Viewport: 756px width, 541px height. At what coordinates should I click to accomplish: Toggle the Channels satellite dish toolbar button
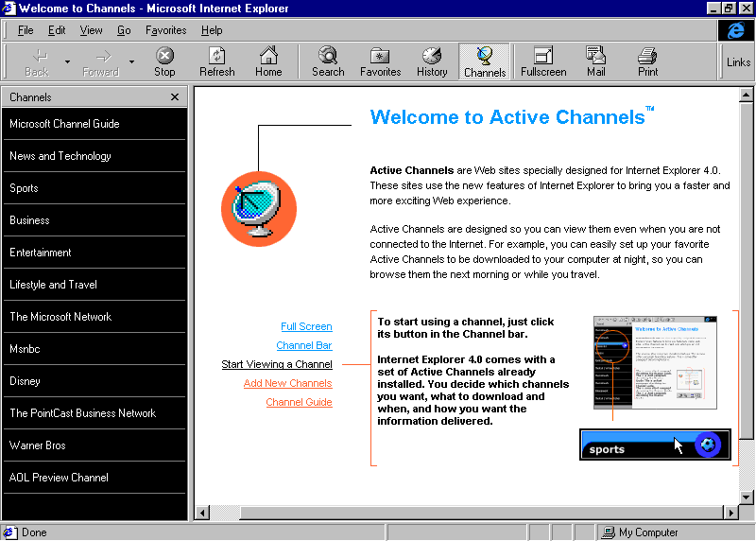pos(484,61)
